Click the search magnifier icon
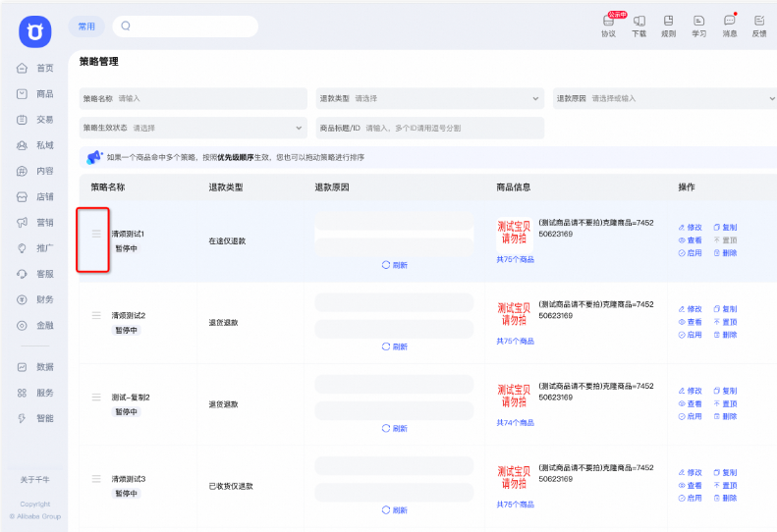The width and height of the screenshot is (777, 532). point(126,26)
